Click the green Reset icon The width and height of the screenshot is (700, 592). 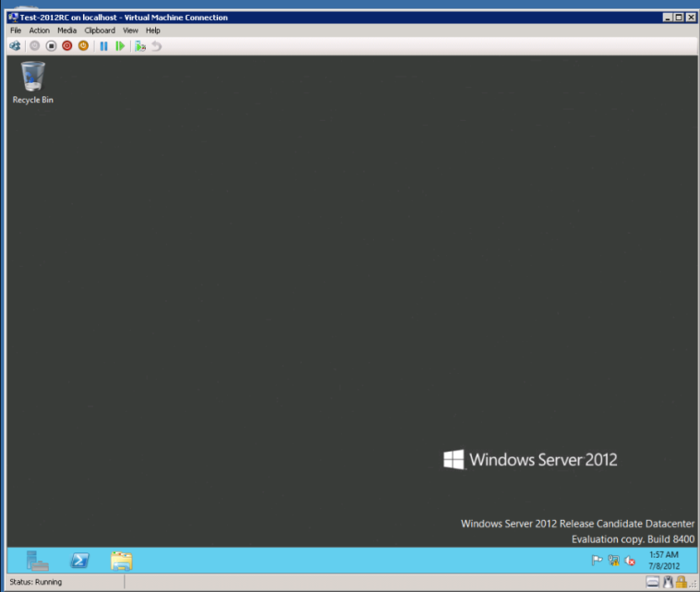click(x=120, y=46)
